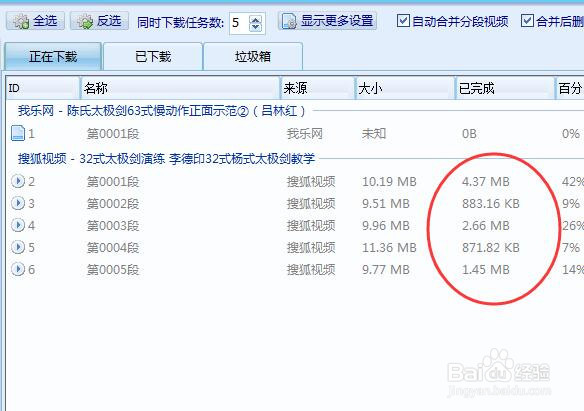Click 搜狐视频 source cell of task 2
The image size is (584, 411).
pos(311,182)
